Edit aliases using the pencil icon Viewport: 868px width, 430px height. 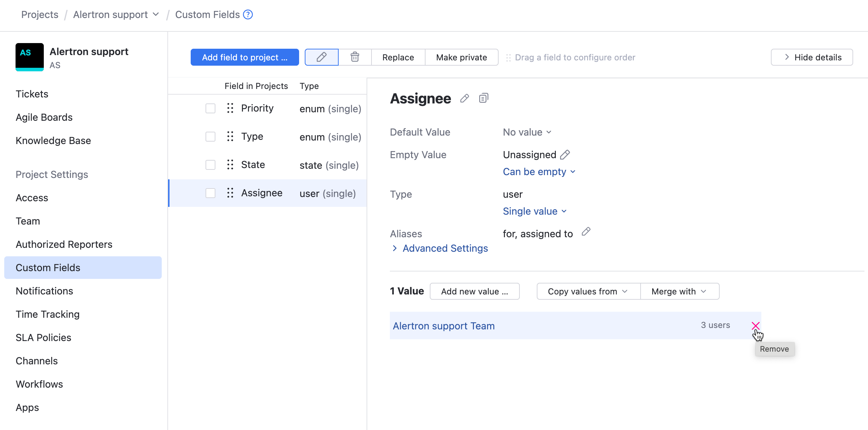pyautogui.click(x=586, y=232)
